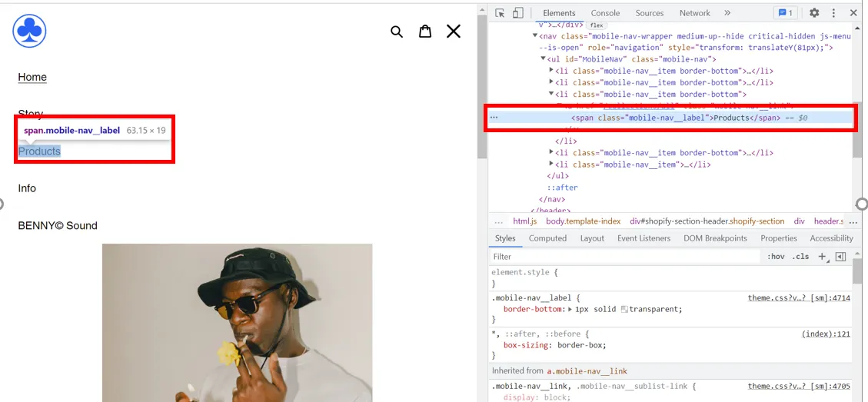Open the DOM Breakpoints tab
Image resolution: width=868 pixels, height=402 pixels.
pyautogui.click(x=715, y=238)
